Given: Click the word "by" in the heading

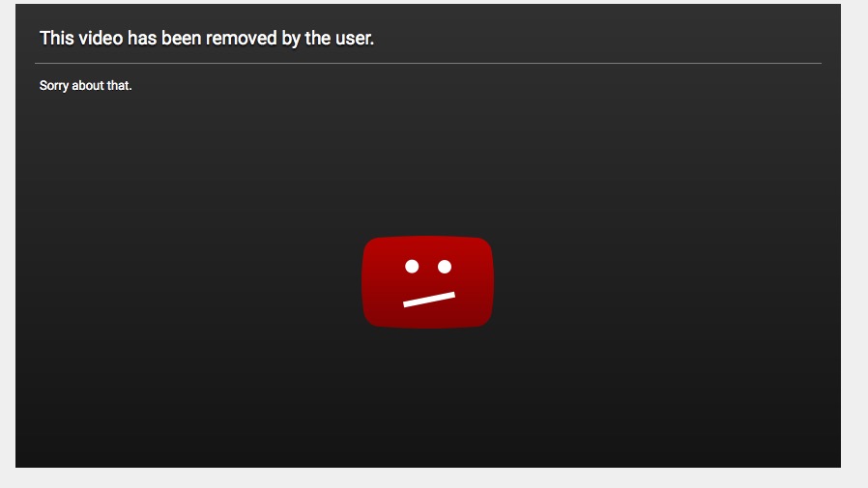Looking at the screenshot, I should (291, 39).
